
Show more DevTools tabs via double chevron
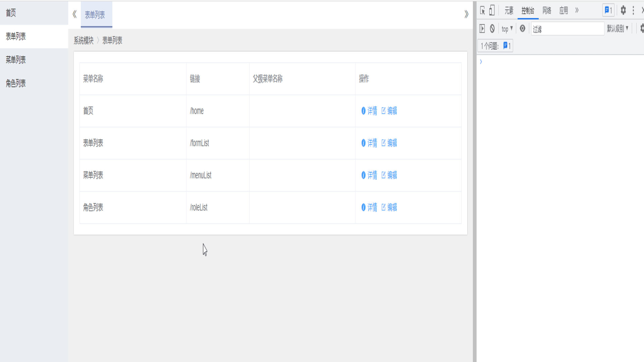(577, 10)
